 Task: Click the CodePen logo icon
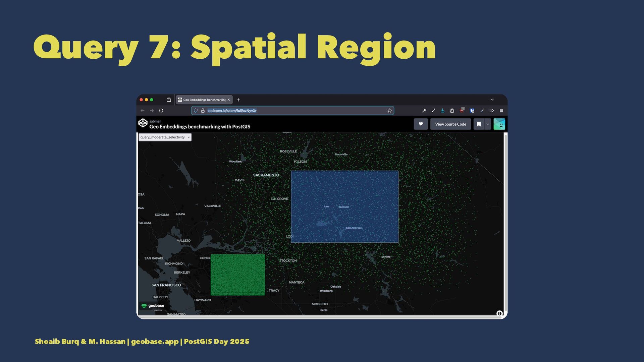(x=143, y=123)
